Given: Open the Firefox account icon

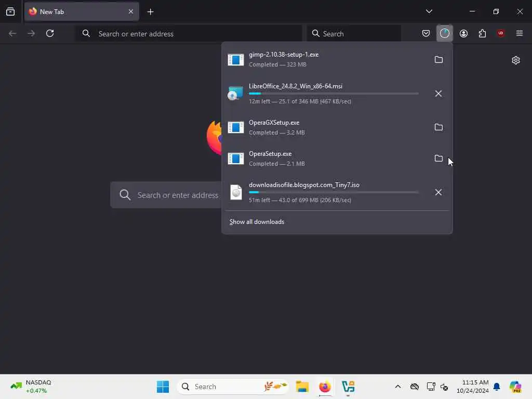Looking at the screenshot, I should [x=463, y=33].
